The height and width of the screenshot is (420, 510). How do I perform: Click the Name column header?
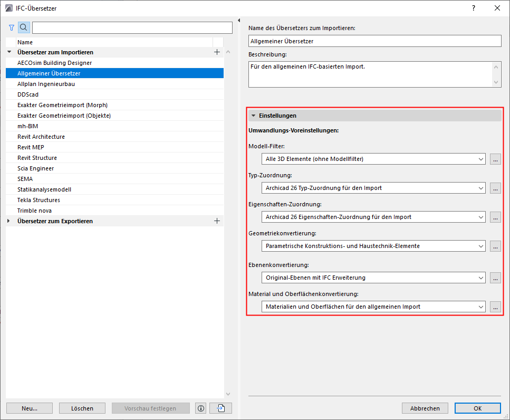point(114,42)
